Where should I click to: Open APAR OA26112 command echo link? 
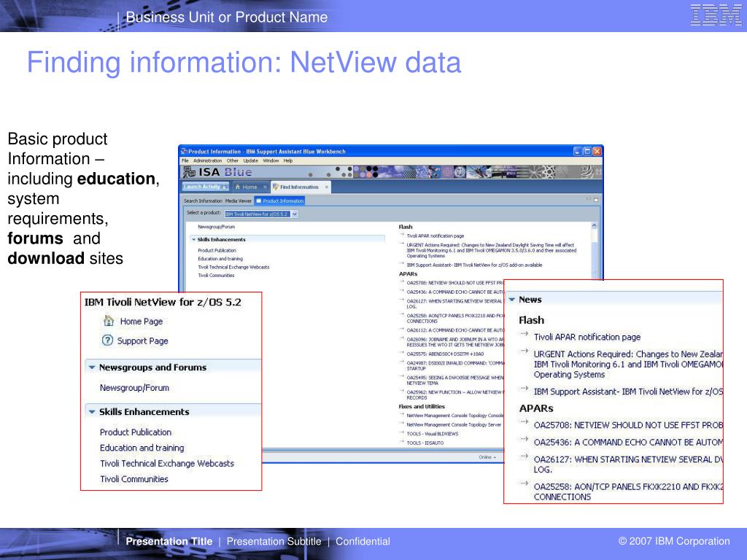click(x=455, y=330)
